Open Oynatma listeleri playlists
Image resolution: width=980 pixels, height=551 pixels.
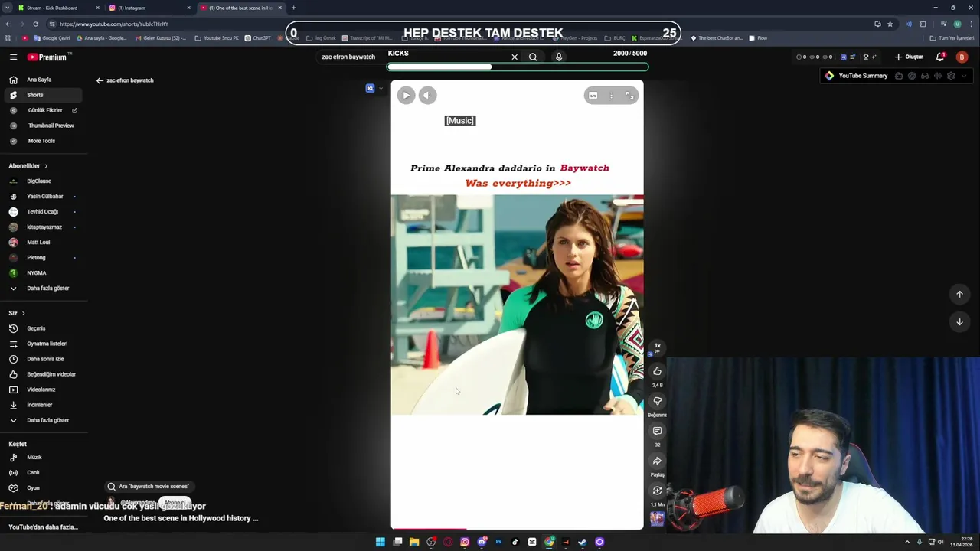[x=41, y=344]
